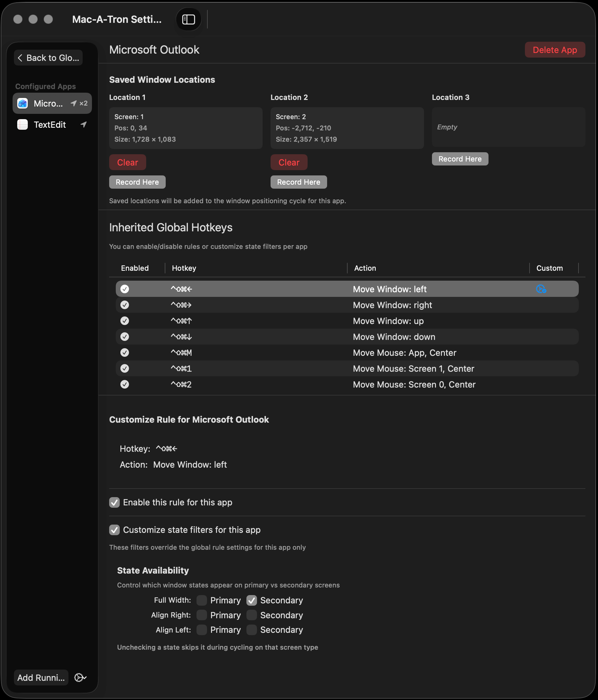The width and height of the screenshot is (598, 700).
Task: Uncheck Customize state filters for this app
Action: [x=114, y=530]
